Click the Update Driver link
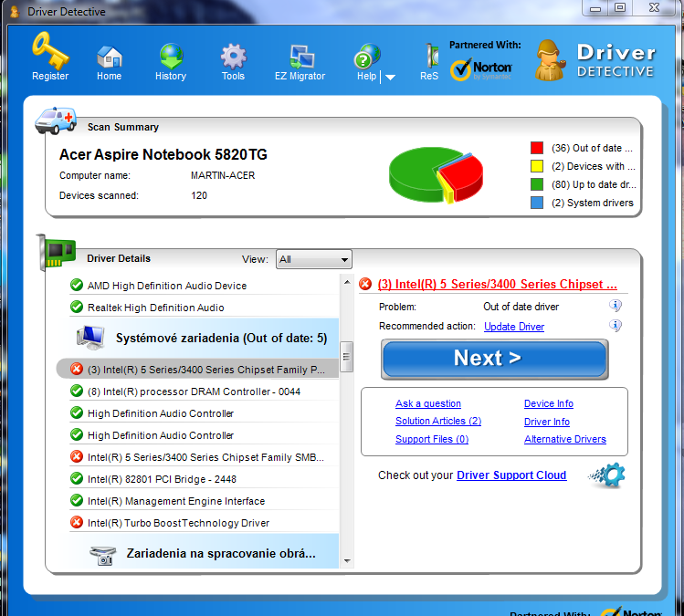The height and width of the screenshot is (616, 684). click(x=514, y=327)
